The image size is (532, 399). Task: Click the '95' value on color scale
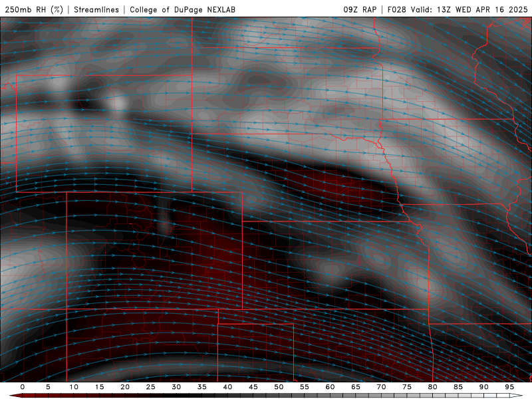[509, 387]
